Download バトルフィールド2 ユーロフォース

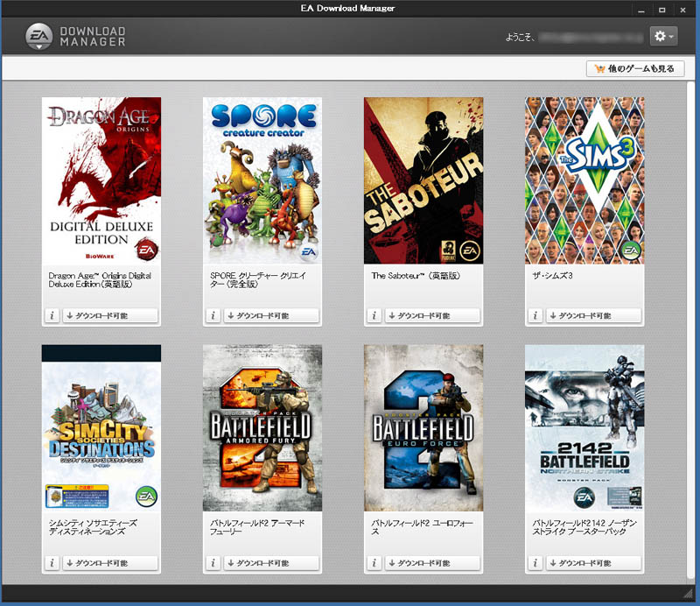(x=432, y=563)
